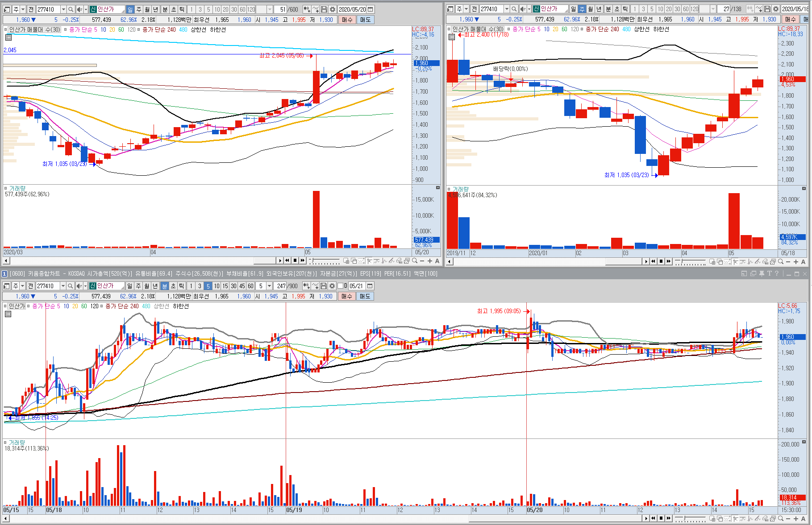Toggle the D checkbox in bottom chart toolbar
812x525 pixels.
340,286
